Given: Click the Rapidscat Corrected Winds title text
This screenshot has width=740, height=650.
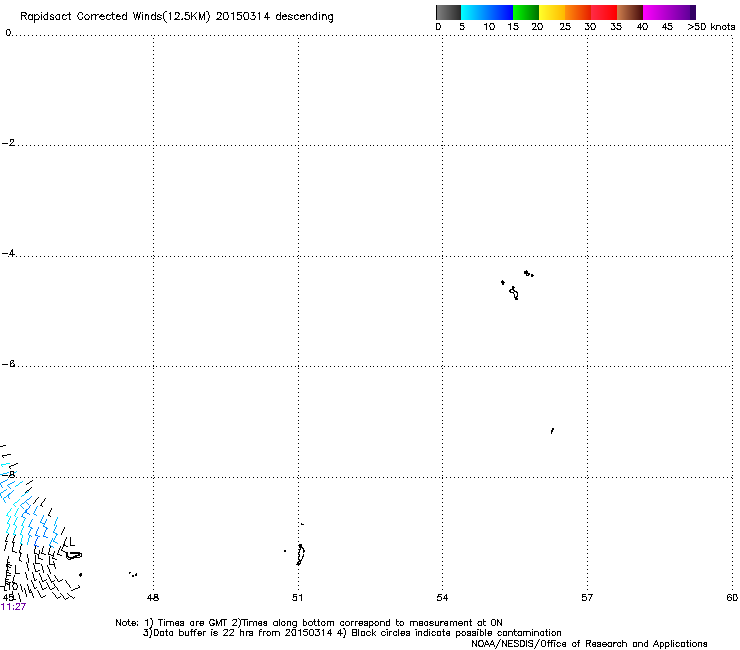Looking at the screenshot, I should [x=177, y=17].
